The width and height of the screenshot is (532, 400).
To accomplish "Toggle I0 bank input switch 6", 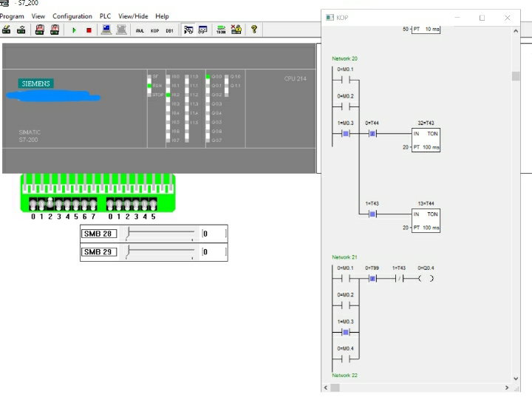I will tap(84, 205).
